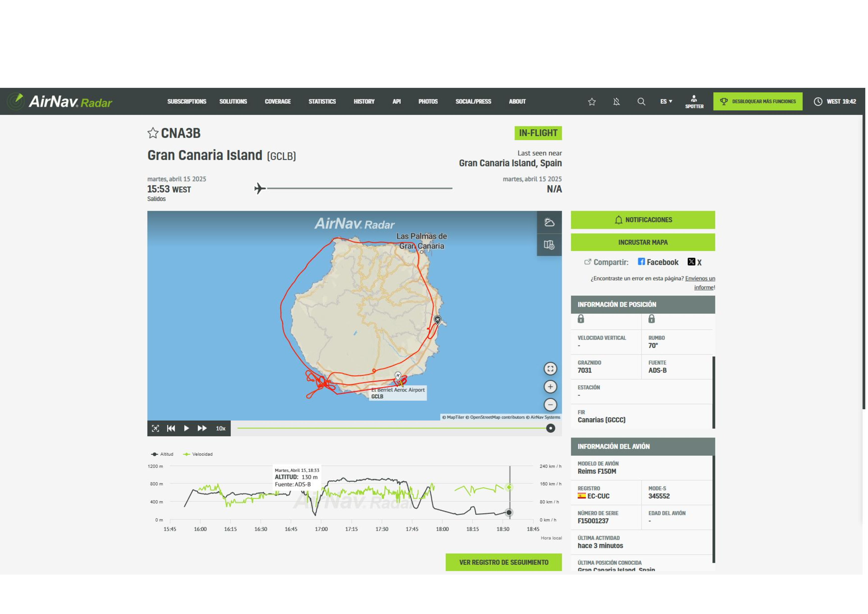Viewport: 868px width, 614px height.
Task: Click Ver registro de seguimiento button
Action: click(504, 563)
